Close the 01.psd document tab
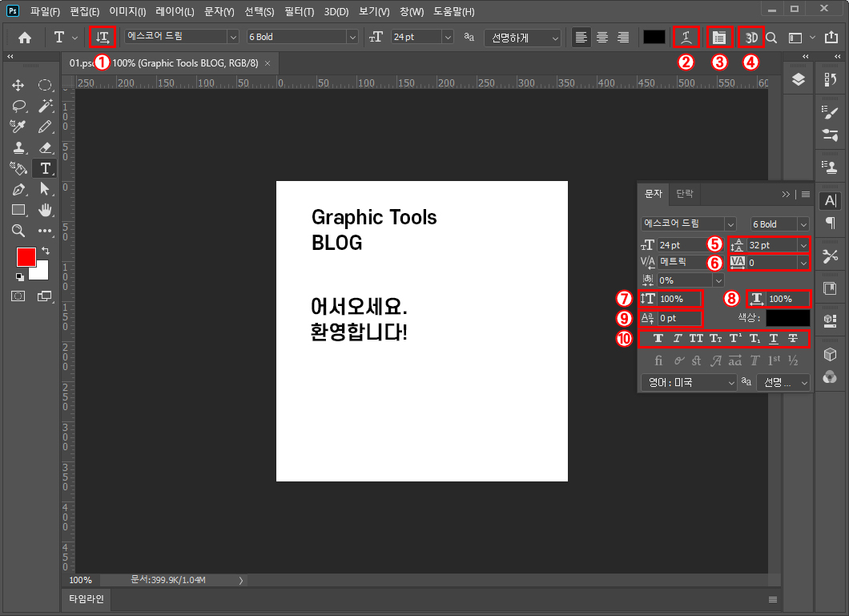Image resolution: width=849 pixels, height=616 pixels. (268, 63)
